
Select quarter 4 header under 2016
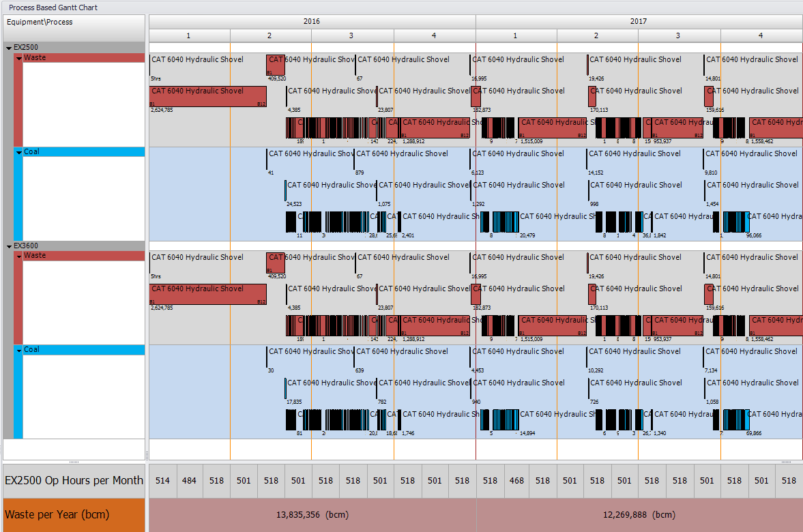pyautogui.click(x=435, y=36)
